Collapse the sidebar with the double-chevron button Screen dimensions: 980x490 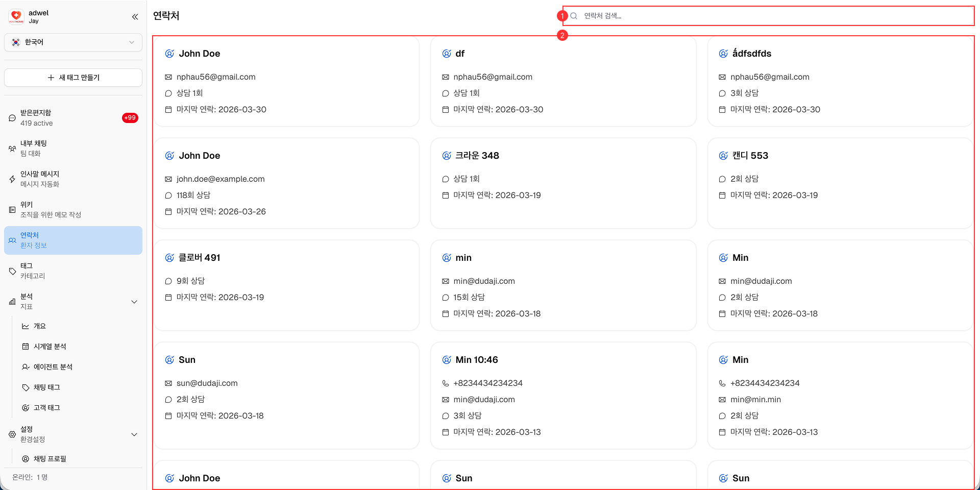[135, 16]
